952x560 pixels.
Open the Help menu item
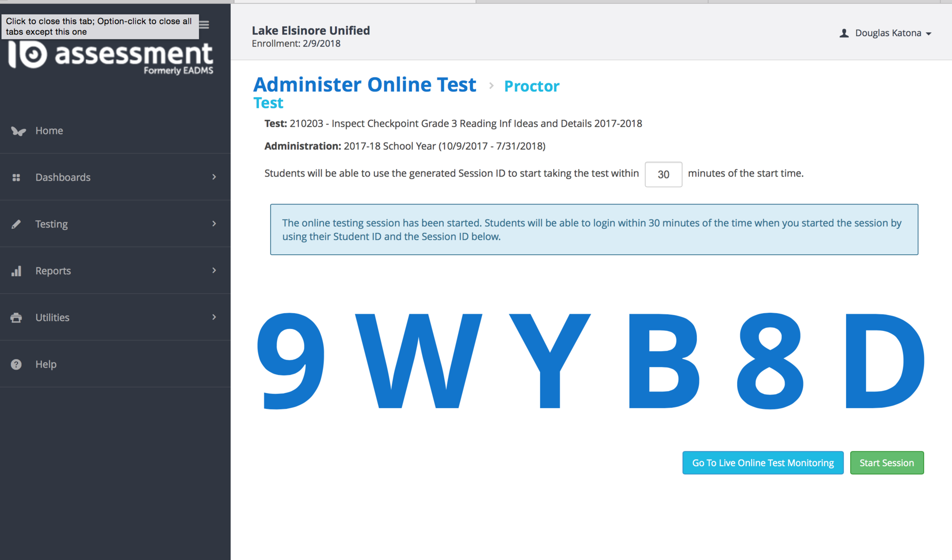(x=46, y=364)
